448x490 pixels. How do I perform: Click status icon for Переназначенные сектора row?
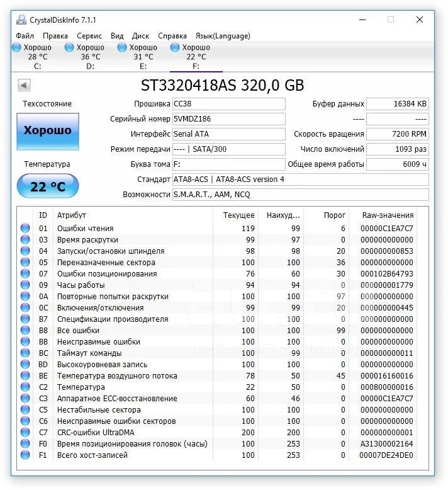[x=25, y=263]
